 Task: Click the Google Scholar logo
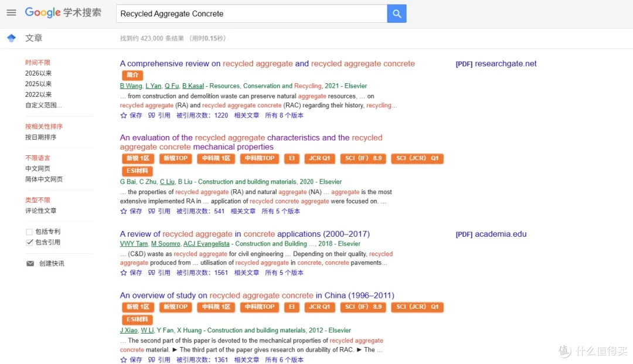click(63, 12)
